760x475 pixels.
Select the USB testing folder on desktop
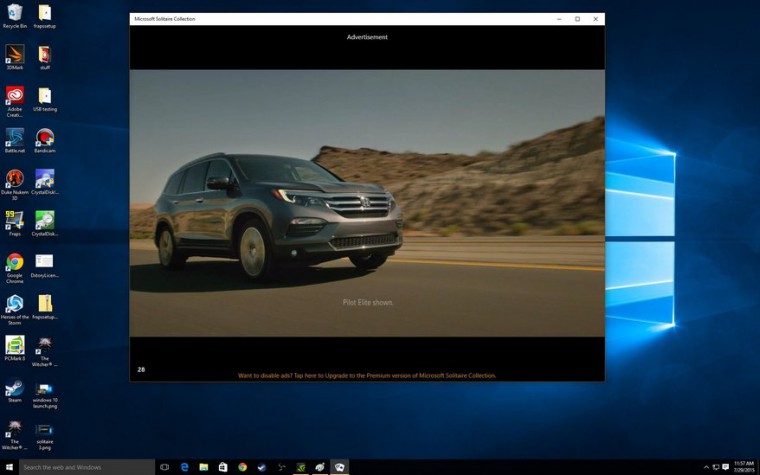pos(45,100)
